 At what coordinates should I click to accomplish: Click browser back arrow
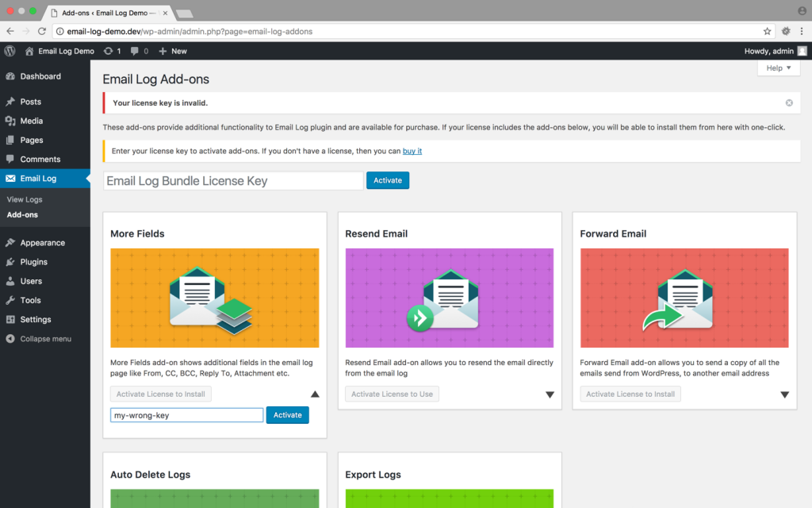click(10, 31)
